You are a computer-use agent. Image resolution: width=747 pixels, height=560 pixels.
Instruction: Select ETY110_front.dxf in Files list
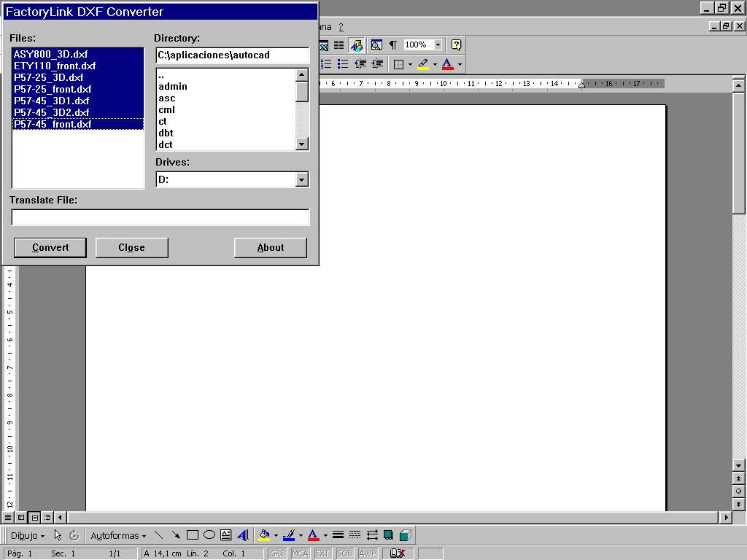click(x=77, y=66)
